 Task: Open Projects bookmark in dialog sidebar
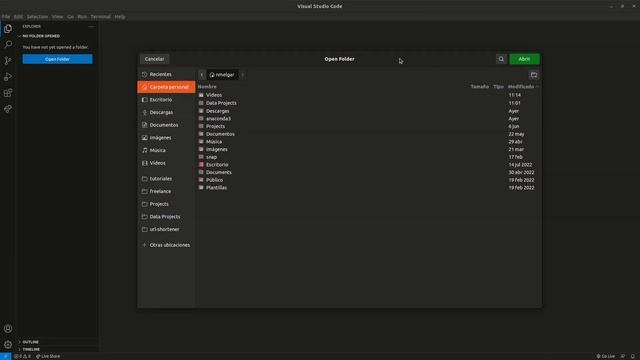167,204
